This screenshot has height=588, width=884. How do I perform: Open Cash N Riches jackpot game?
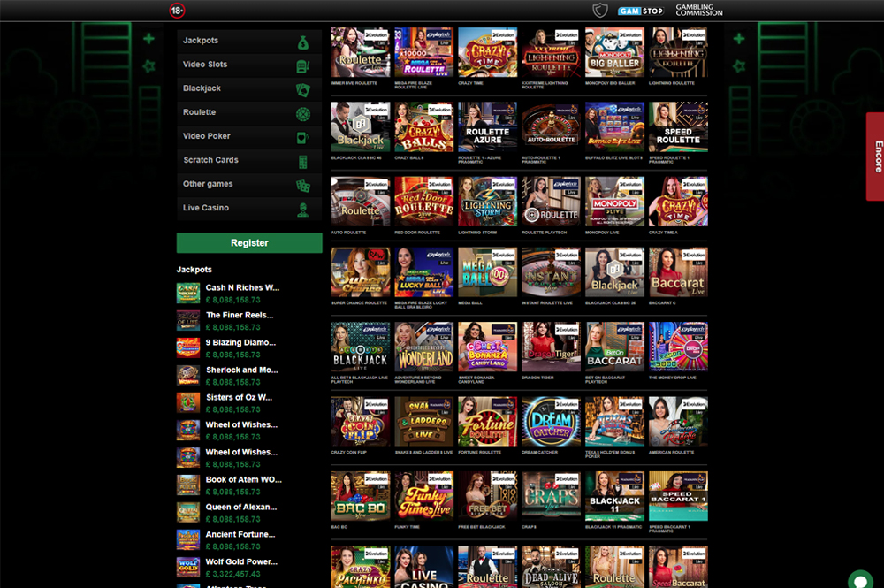point(242,287)
